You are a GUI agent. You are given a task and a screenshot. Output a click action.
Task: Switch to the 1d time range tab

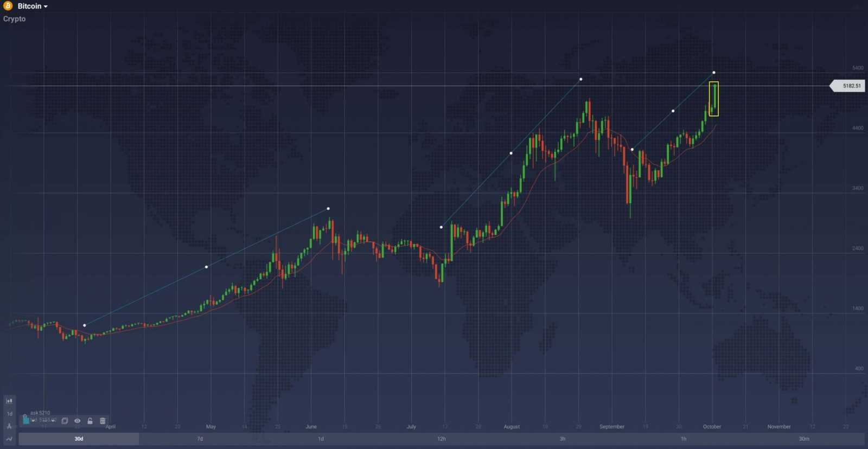coord(321,439)
